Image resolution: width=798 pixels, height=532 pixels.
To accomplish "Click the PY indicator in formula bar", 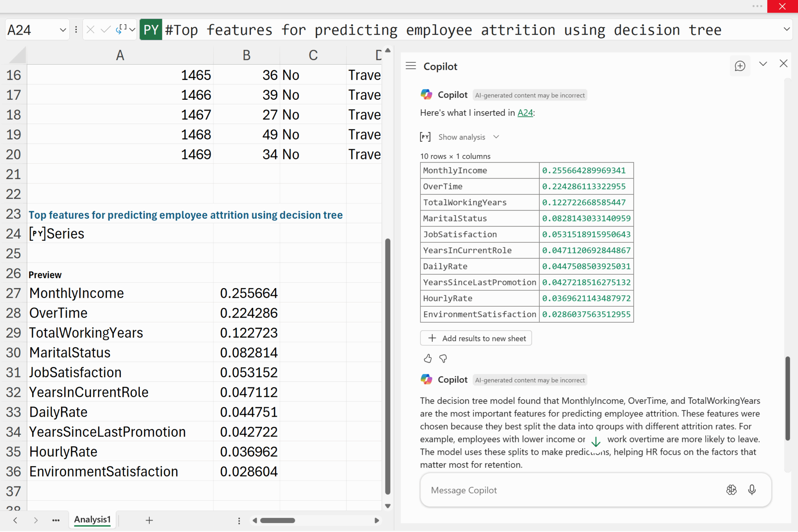I will 151,30.
